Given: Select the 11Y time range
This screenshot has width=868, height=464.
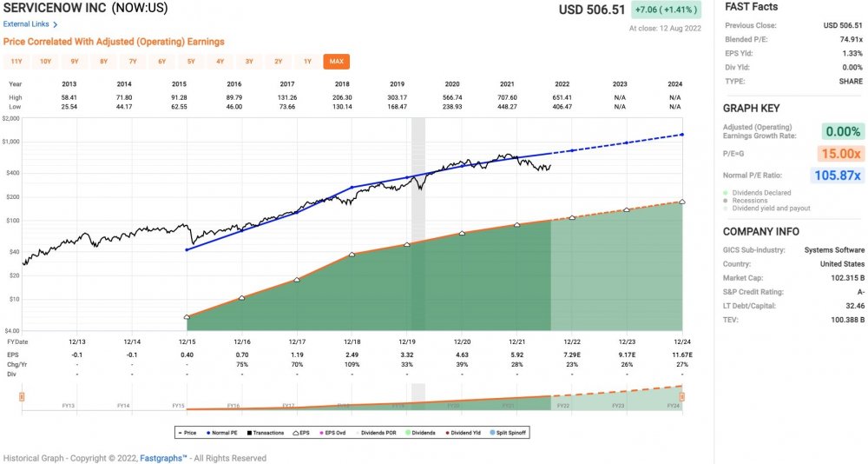Looking at the screenshot, I should (16, 62).
